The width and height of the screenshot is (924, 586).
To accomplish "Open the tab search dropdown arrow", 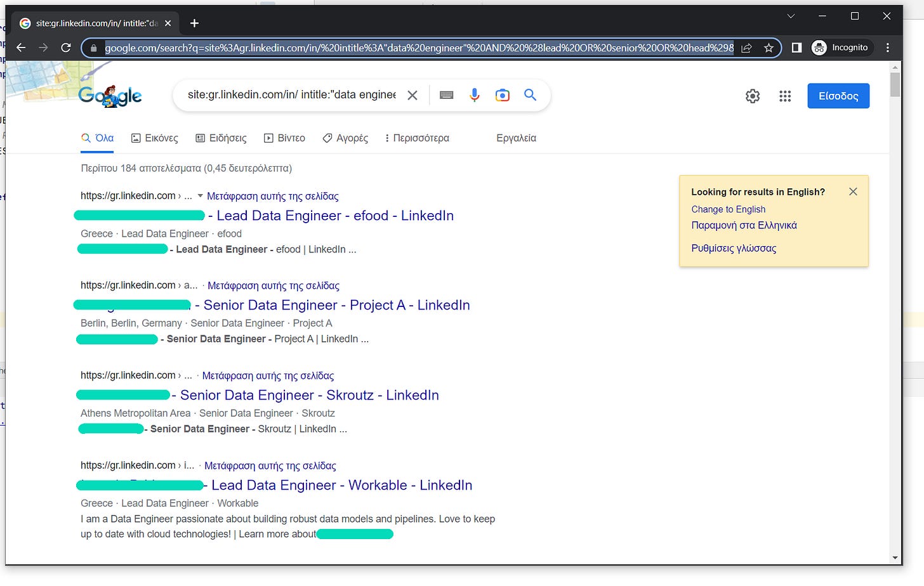I will tap(791, 16).
